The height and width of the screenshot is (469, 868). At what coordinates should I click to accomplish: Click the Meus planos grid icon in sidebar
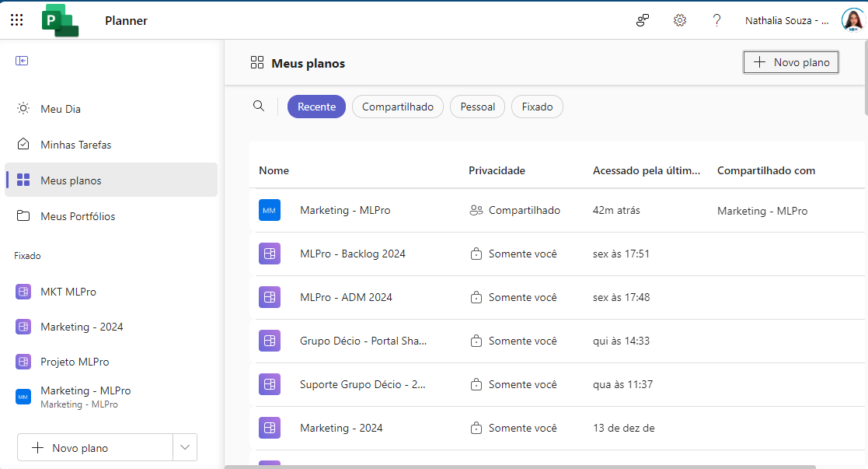[x=23, y=180]
